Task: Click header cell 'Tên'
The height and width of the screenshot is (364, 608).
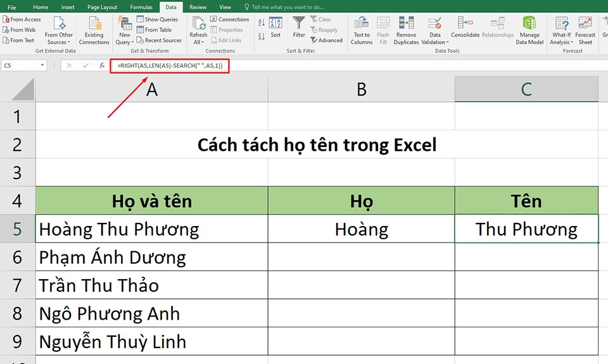Action: click(526, 201)
